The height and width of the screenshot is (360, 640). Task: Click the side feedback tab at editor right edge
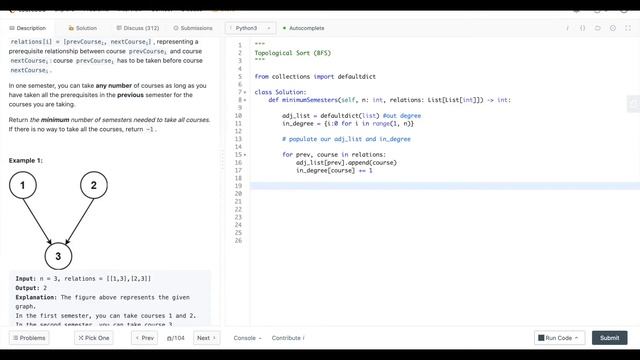[633, 104]
